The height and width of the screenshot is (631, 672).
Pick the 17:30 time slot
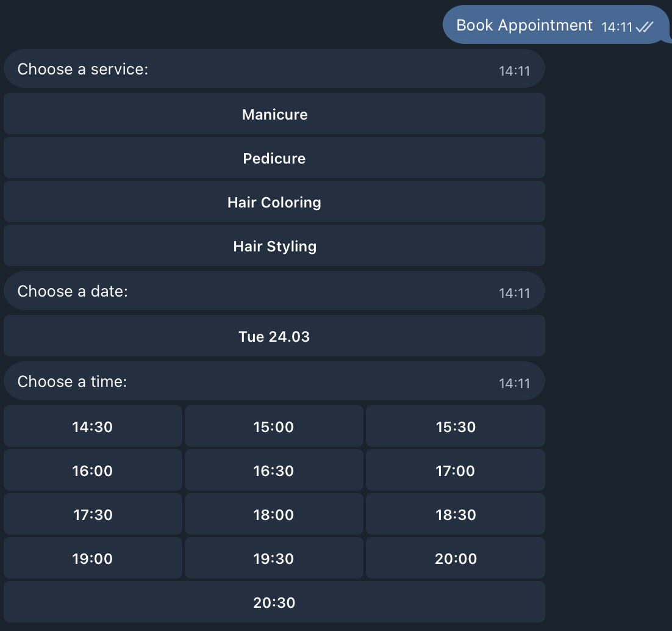point(93,514)
